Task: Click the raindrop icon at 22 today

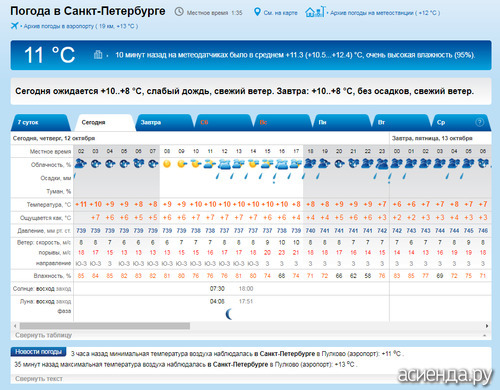Action: click(375, 176)
